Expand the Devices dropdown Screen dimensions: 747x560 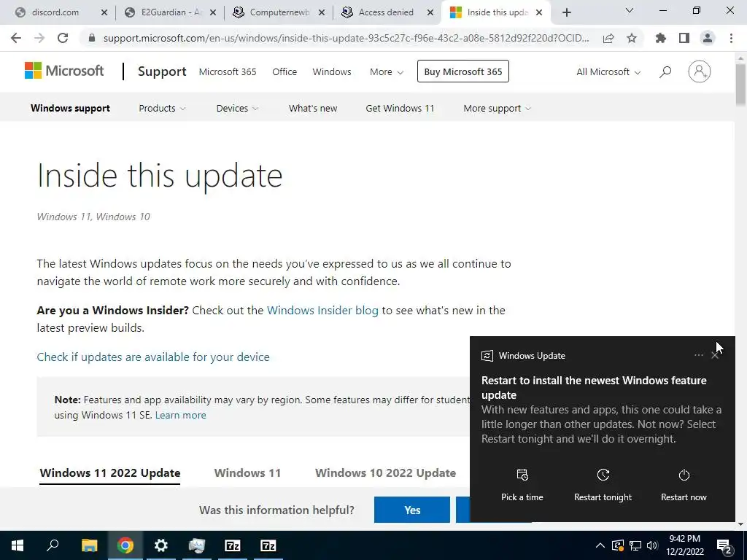(x=237, y=109)
